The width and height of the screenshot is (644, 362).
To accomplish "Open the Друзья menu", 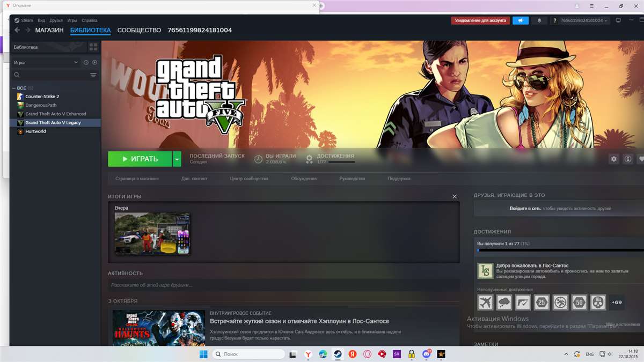I will (x=56, y=20).
